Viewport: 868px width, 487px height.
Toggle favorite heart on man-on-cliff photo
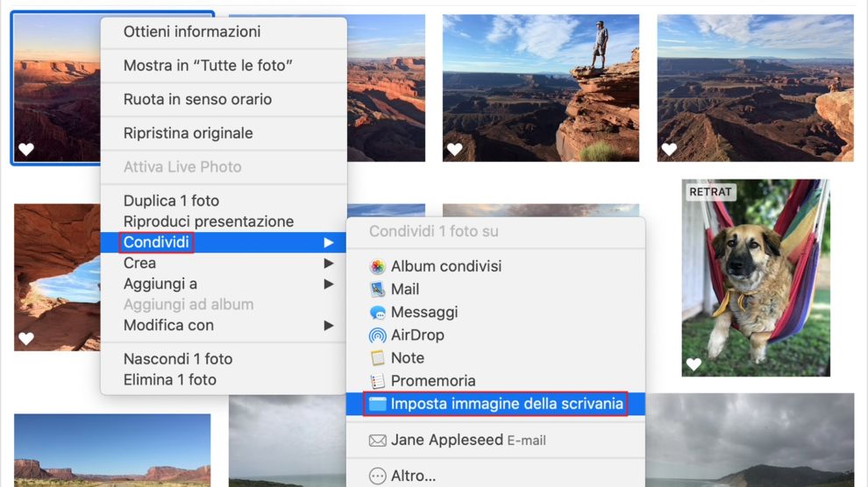(x=454, y=149)
